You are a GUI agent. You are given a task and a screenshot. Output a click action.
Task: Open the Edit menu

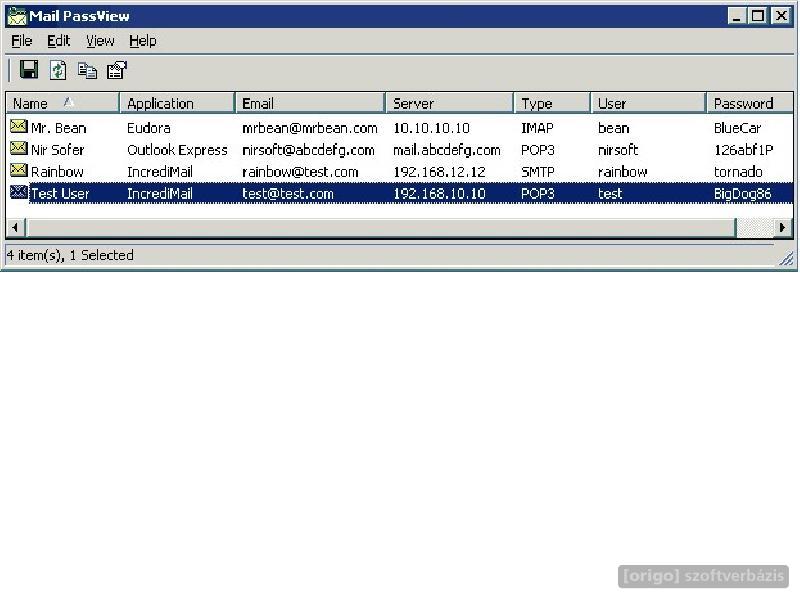59,41
